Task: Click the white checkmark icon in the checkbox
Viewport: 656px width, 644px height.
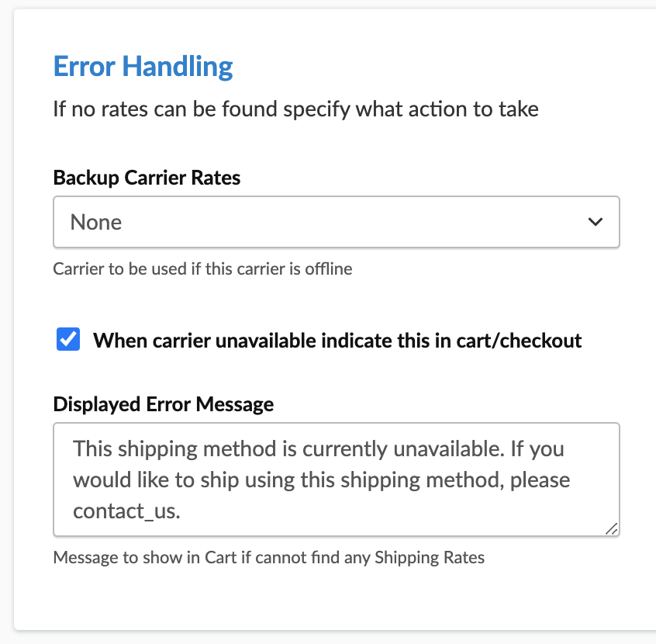Action: click(68, 340)
